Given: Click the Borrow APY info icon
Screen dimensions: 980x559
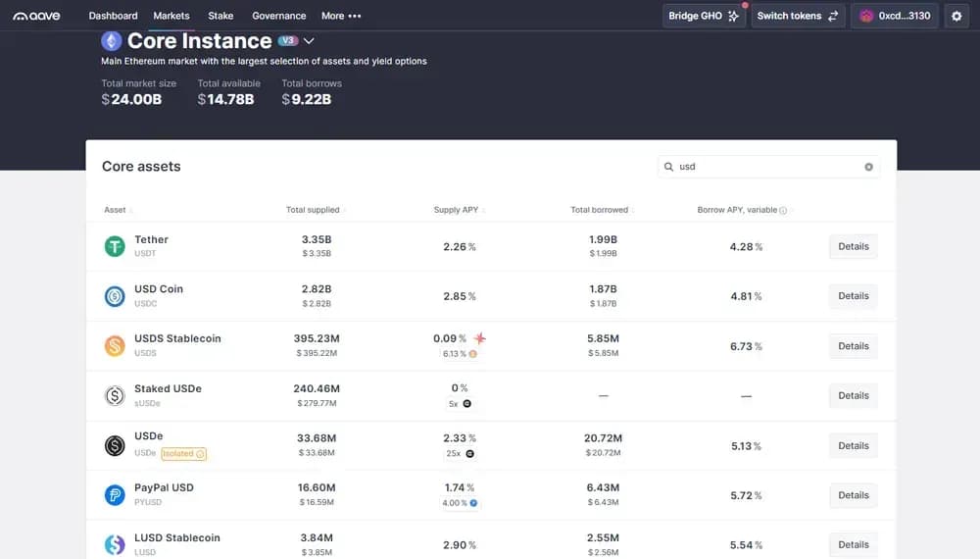Looking at the screenshot, I should [783, 211].
